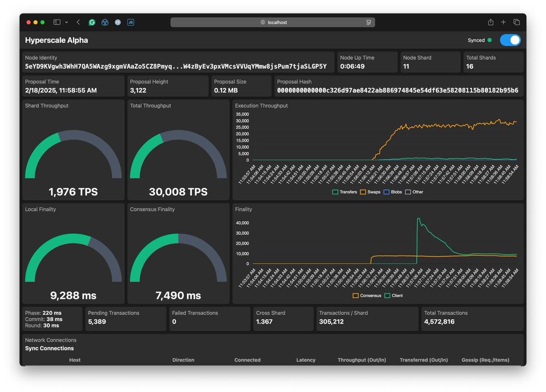Click the Hyperscale Alpha title
The image size is (546, 392).
[56, 40]
